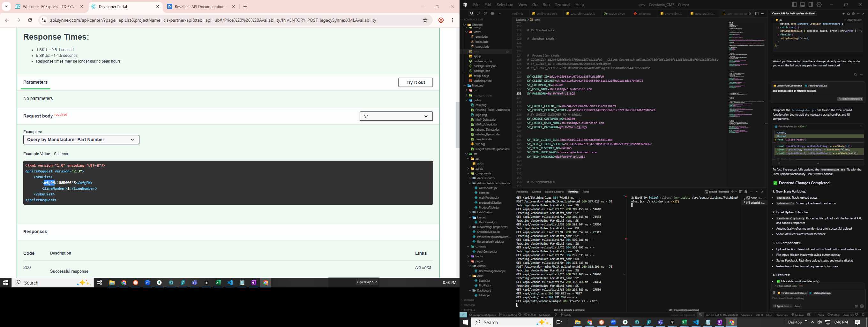Toggle Cursor secondary side bar
Image resolution: width=868 pixels, height=327 pixels.
coord(811,4)
